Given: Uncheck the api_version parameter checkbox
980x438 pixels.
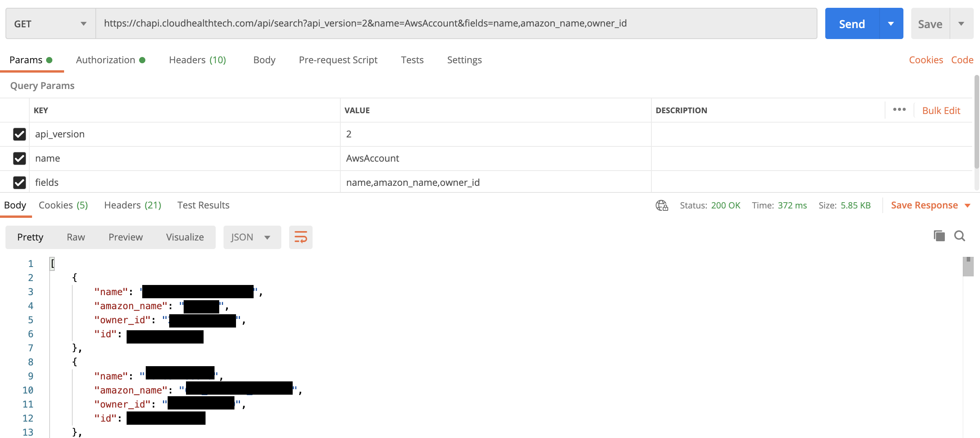Looking at the screenshot, I should coord(20,134).
